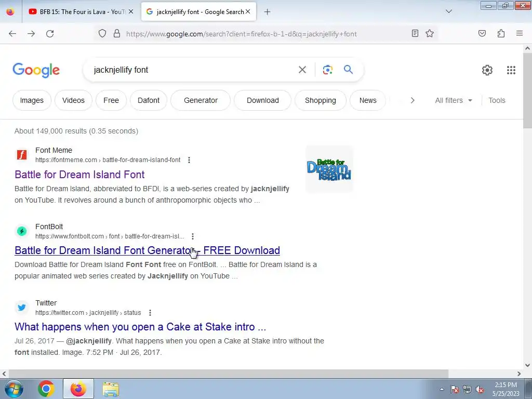Viewport: 532px width, 399px height.
Task: Select the Firefox taskbar button
Action: click(78, 389)
